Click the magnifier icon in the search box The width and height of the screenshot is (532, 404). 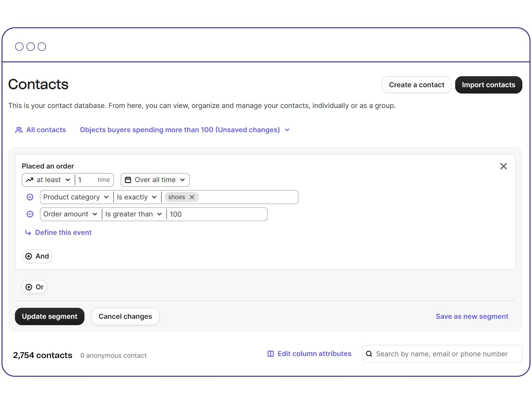click(369, 354)
